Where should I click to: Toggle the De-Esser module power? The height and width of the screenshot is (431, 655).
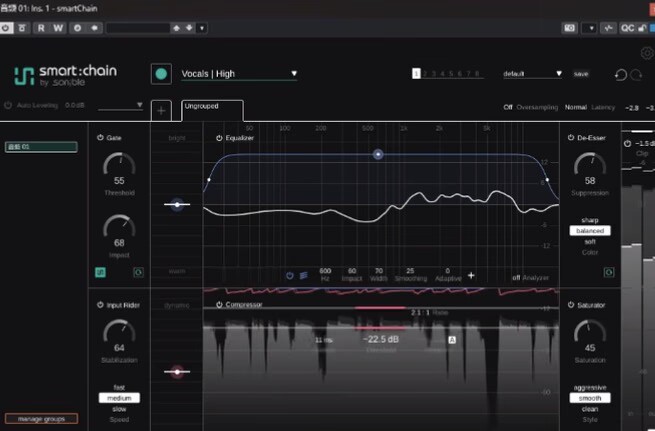tap(571, 137)
